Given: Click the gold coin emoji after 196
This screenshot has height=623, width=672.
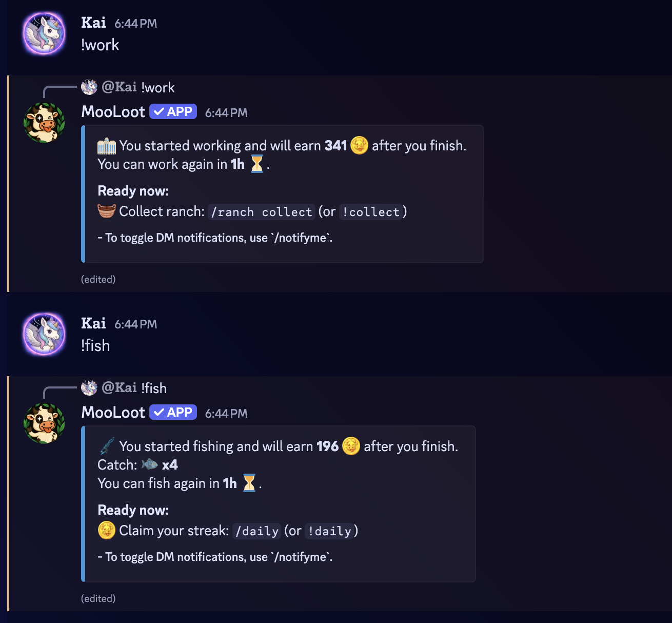Looking at the screenshot, I should point(351,446).
